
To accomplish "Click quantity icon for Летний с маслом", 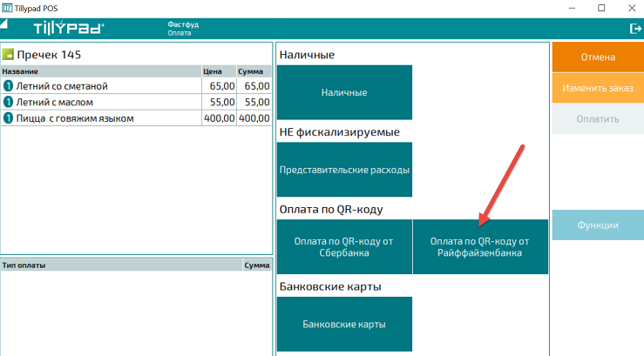I will [8, 102].
